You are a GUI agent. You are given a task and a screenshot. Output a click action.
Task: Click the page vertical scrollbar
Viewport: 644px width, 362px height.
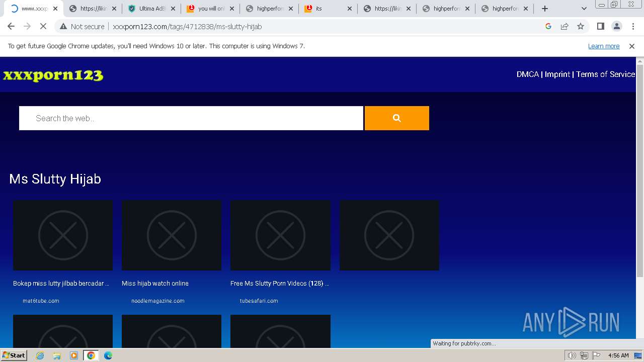(640, 171)
